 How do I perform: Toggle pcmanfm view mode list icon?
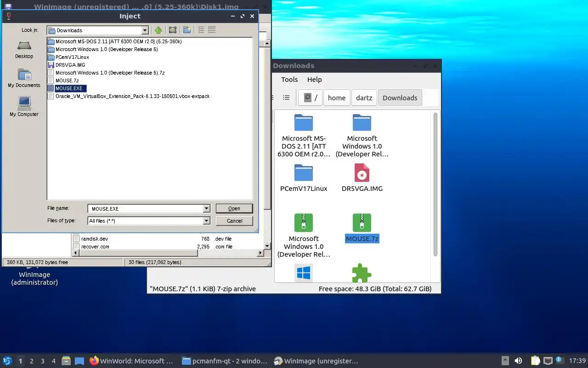coord(286,98)
